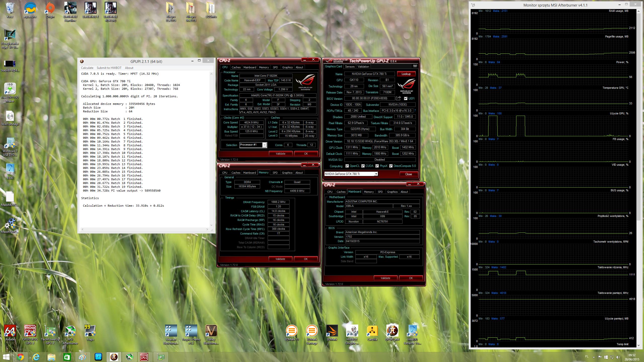
Task: Open the GPUPI_x64 desktop shortcut
Action: [392, 333]
